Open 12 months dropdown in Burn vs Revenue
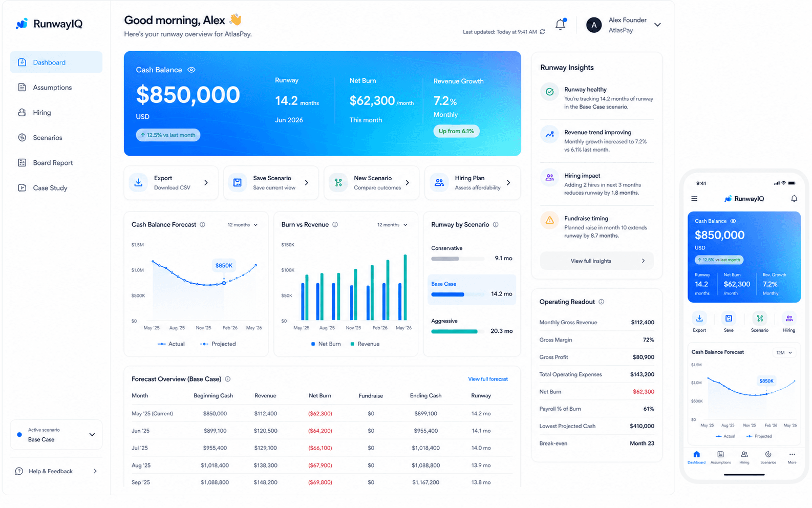 tap(392, 225)
